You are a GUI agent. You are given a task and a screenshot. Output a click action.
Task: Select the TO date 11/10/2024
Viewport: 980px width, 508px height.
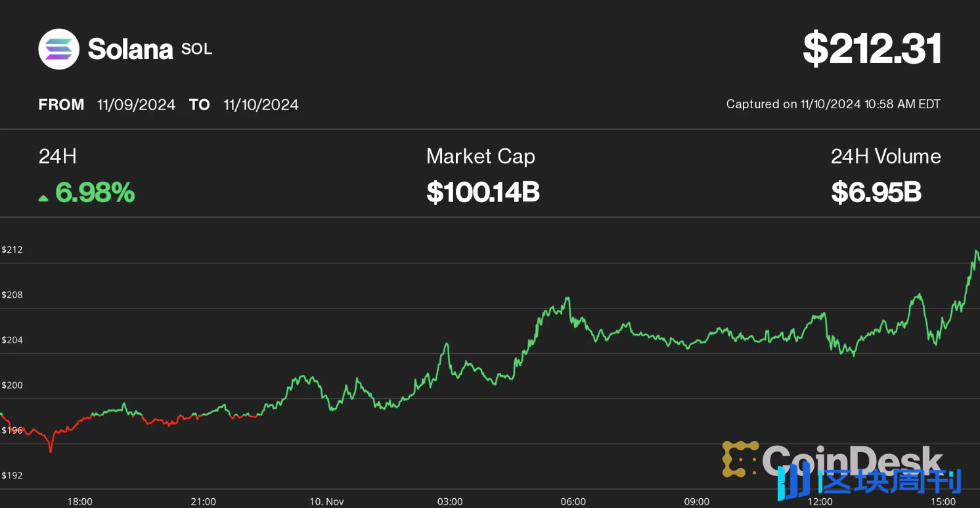[x=261, y=105]
